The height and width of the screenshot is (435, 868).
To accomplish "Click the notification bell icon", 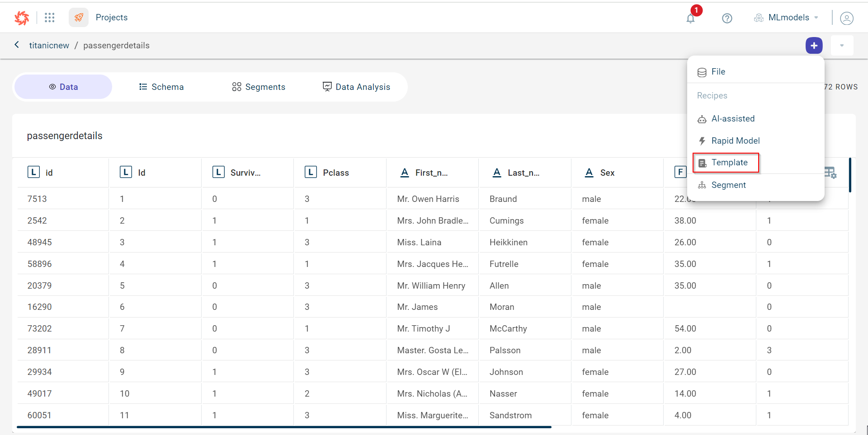I will coord(690,18).
